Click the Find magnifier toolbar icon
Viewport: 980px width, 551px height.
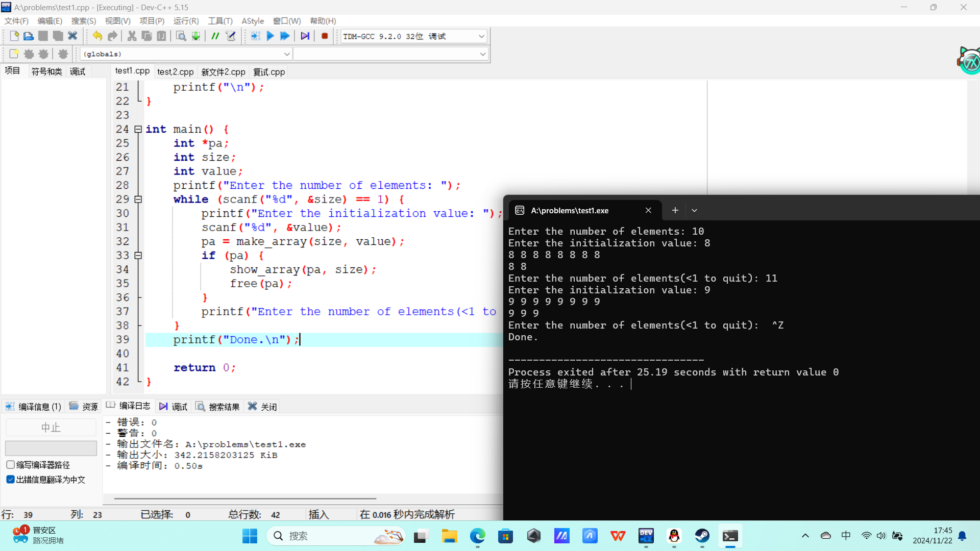[181, 36]
